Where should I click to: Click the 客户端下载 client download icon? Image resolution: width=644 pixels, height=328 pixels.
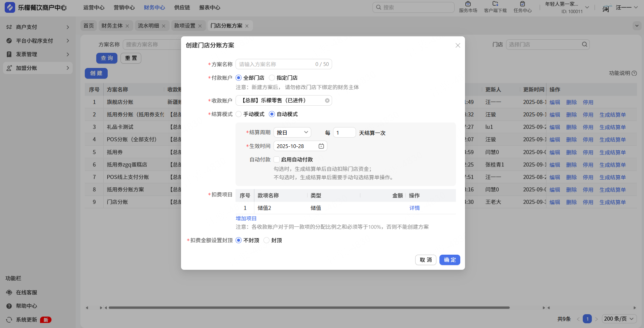[495, 4]
